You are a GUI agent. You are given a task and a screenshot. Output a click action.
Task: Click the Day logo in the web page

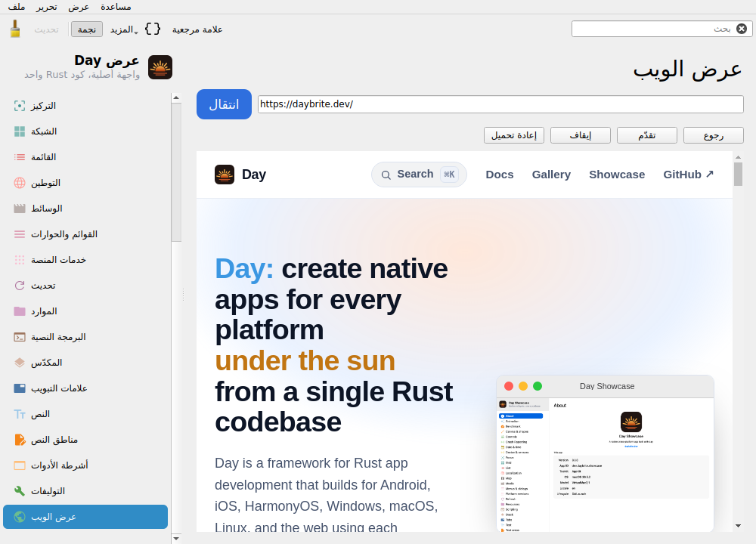(225, 175)
